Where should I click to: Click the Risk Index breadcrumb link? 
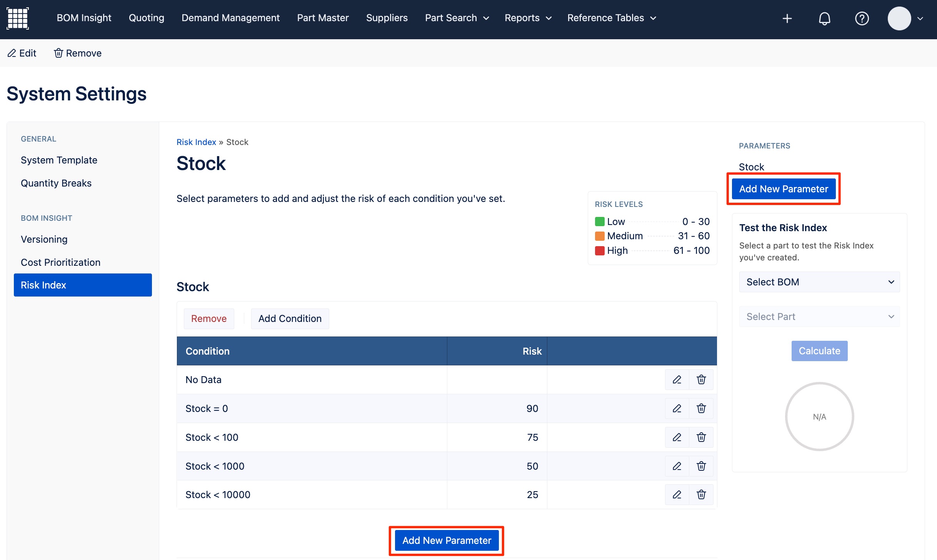[x=196, y=142]
